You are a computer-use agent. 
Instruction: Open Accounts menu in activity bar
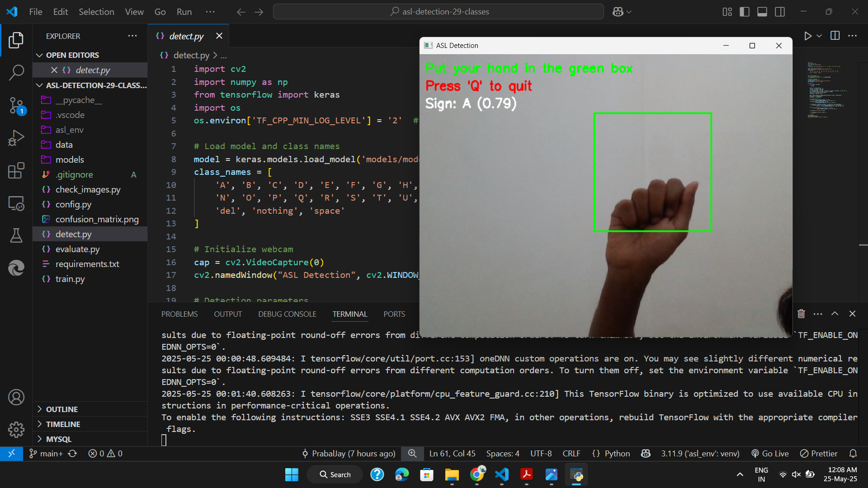point(16,397)
